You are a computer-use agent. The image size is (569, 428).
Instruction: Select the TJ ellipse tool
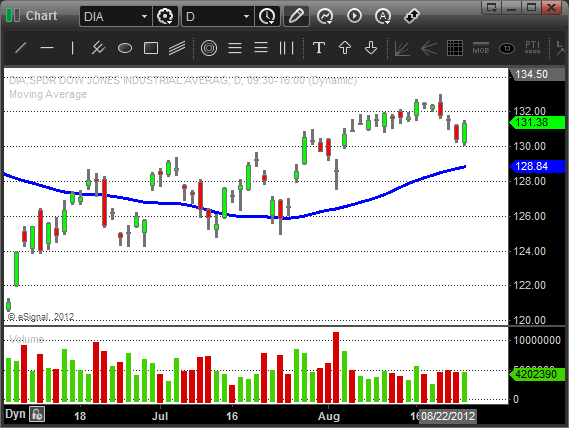point(507,48)
